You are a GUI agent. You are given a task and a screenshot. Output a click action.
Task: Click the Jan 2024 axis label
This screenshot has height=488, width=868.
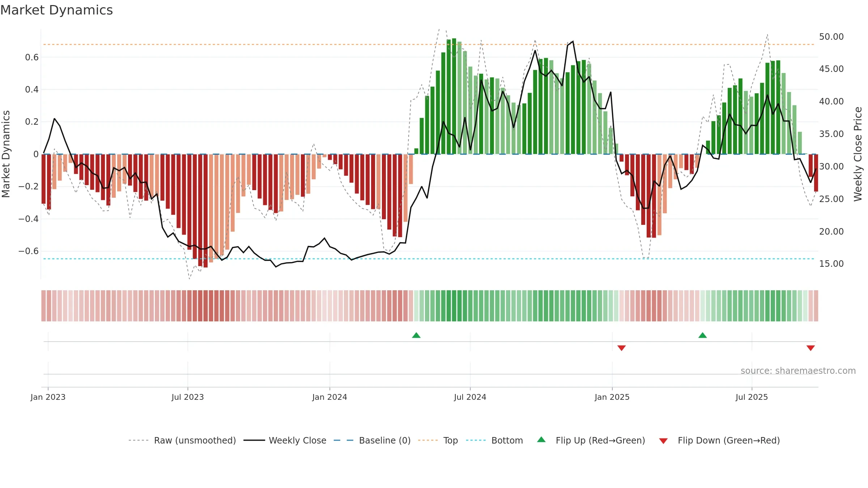click(330, 397)
